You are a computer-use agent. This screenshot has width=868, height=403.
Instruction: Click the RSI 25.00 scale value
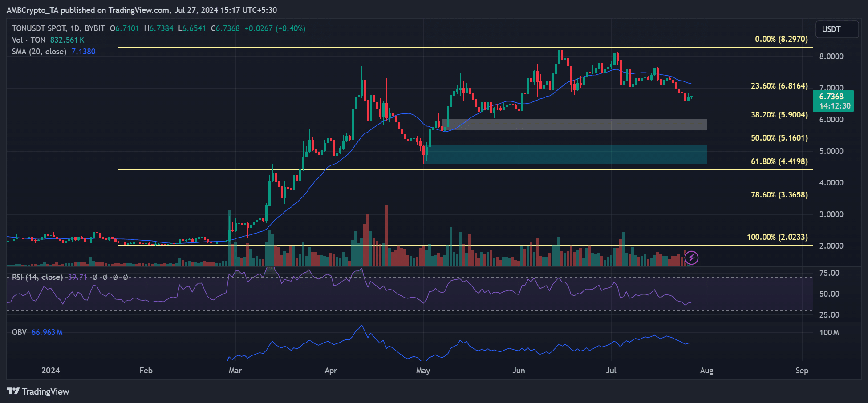tap(829, 315)
